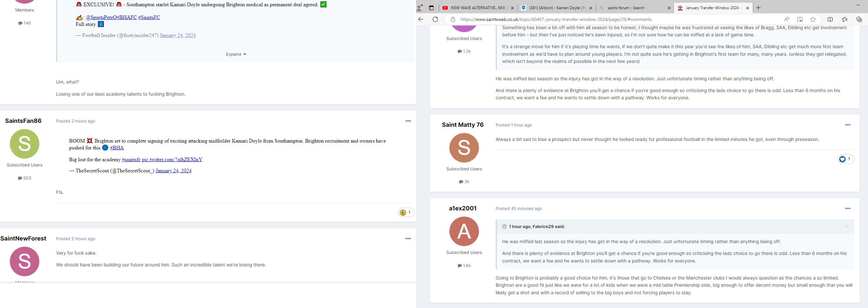Image resolution: width=868 pixels, height=308 pixels.
Task: View Saint Matty 76's 3k post count
Action: (464, 182)
